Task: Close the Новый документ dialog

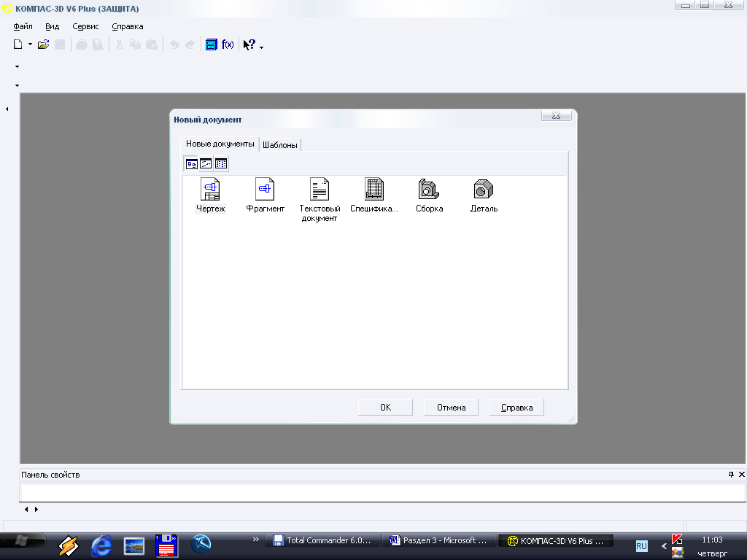Action: click(556, 116)
